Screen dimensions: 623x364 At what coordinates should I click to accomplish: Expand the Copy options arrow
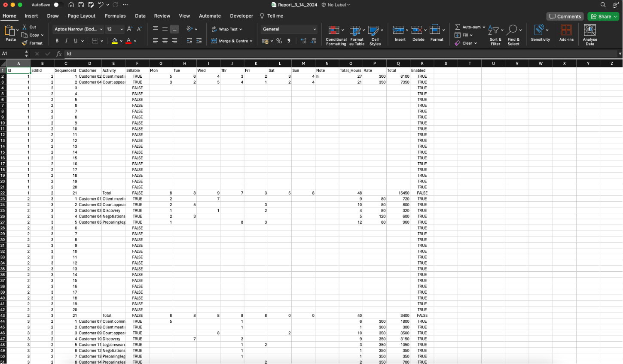point(42,35)
